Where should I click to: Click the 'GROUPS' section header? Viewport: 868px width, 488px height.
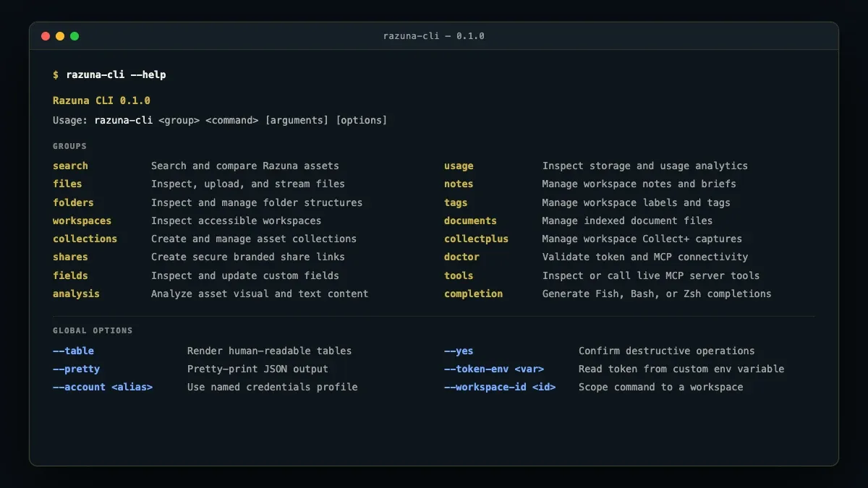click(x=69, y=147)
